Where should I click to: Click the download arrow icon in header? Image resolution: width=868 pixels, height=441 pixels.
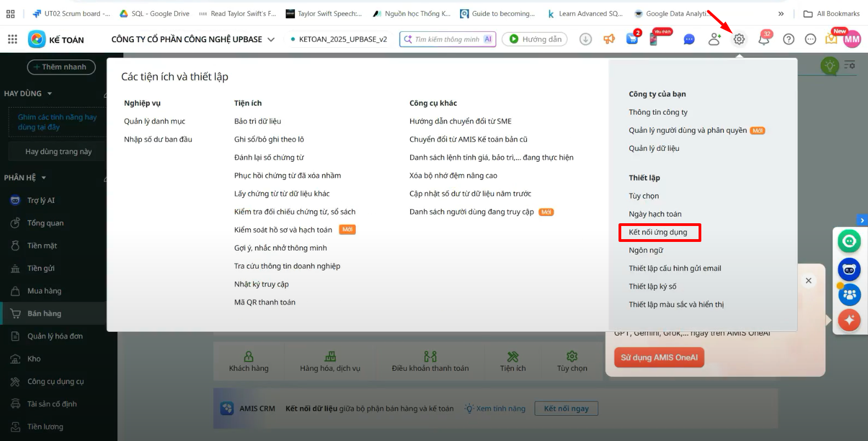pos(586,39)
